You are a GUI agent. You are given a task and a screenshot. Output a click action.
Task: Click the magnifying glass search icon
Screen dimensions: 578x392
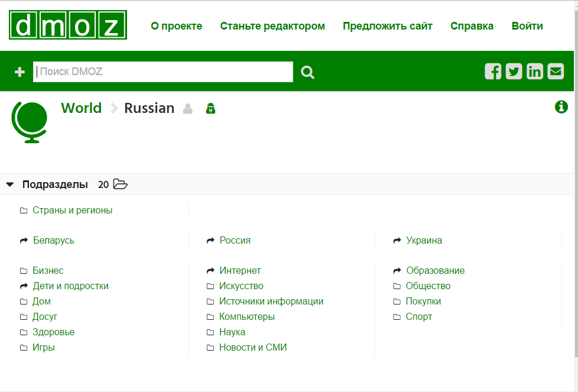(x=307, y=72)
